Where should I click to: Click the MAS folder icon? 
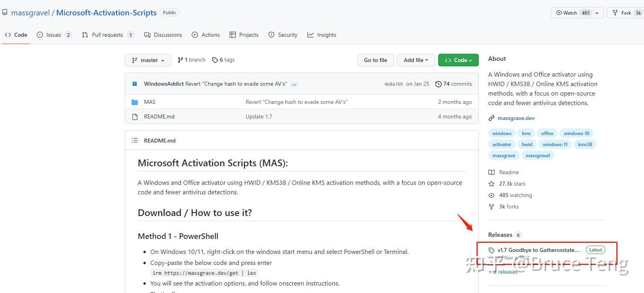[x=135, y=102]
